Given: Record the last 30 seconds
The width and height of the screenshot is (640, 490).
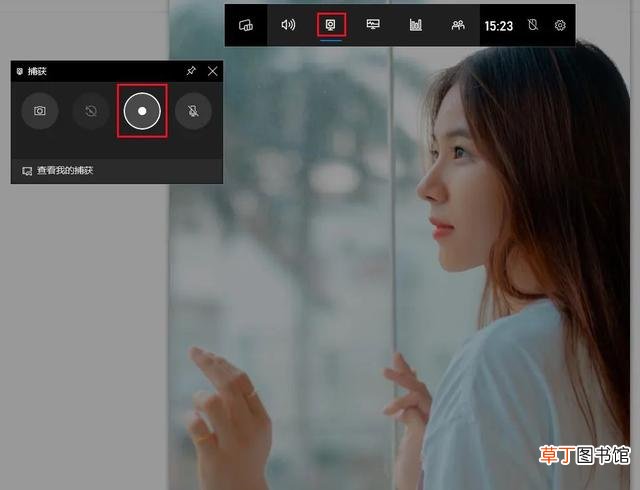Looking at the screenshot, I should [x=91, y=111].
